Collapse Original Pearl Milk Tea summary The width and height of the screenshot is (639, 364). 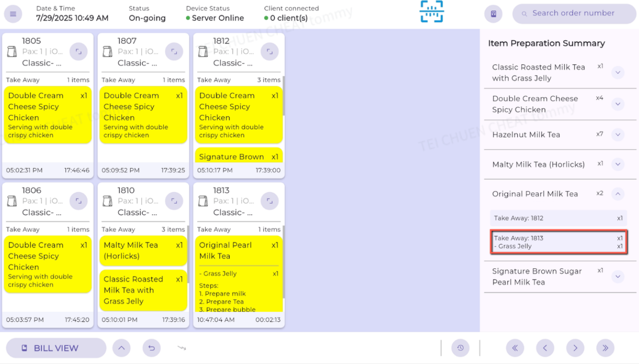[x=618, y=194]
